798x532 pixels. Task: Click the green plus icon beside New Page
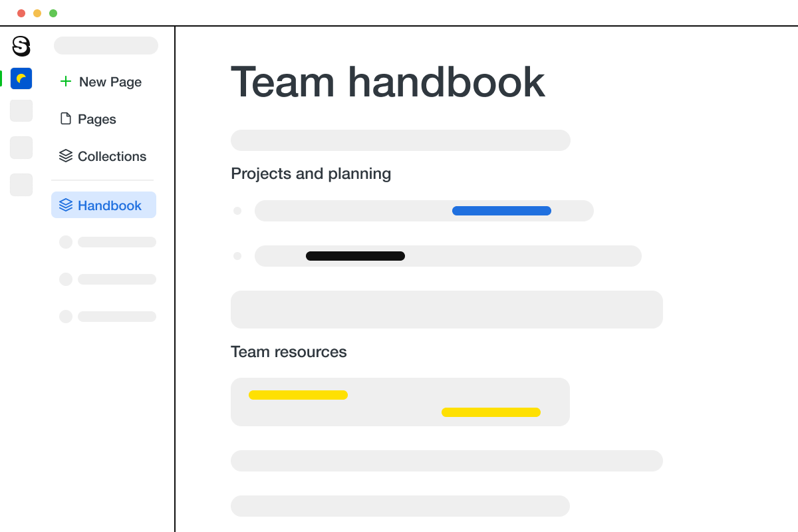[x=65, y=81]
